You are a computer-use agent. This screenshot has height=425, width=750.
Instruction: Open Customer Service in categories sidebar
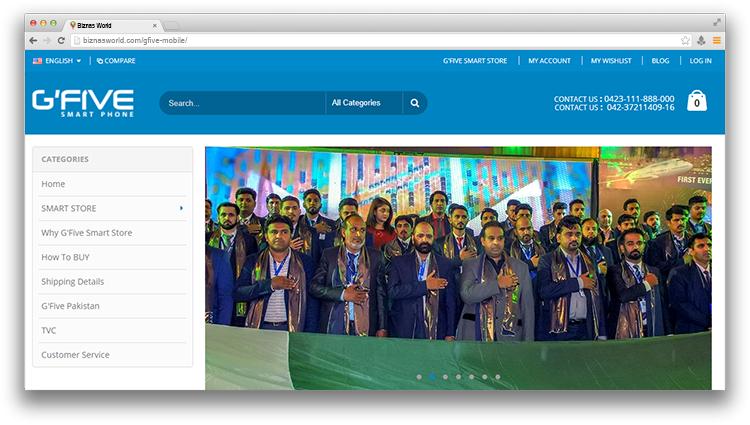[75, 355]
